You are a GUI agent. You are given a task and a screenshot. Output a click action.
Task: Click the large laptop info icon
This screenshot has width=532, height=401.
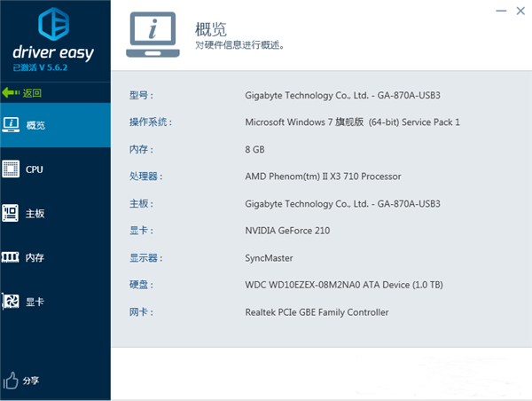(153, 35)
